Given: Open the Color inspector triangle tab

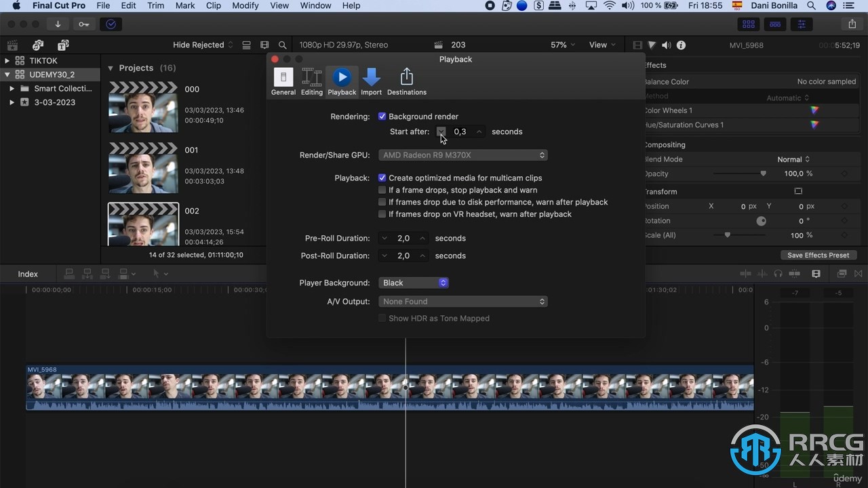Looking at the screenshot, I should click(x=652, y=45).
